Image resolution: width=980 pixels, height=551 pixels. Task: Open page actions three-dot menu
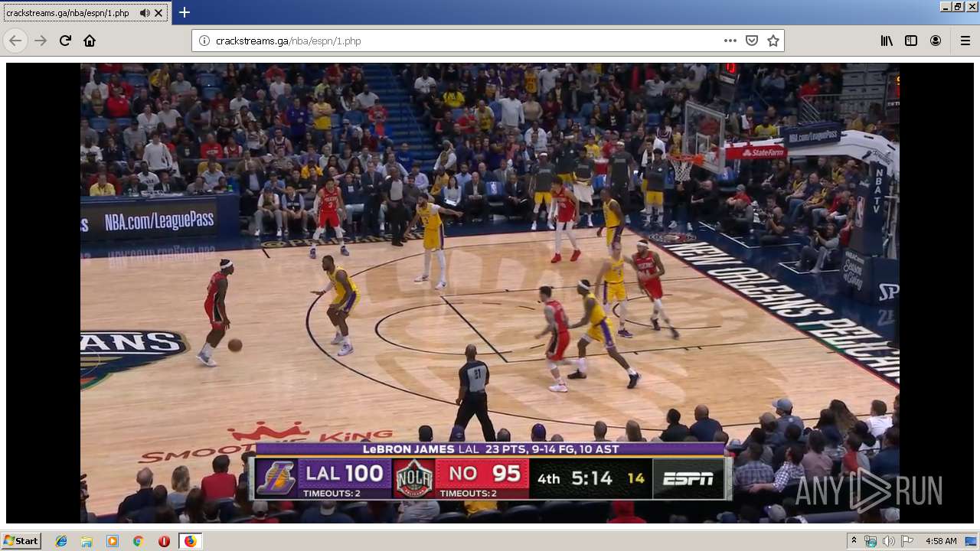click(730, 41)
